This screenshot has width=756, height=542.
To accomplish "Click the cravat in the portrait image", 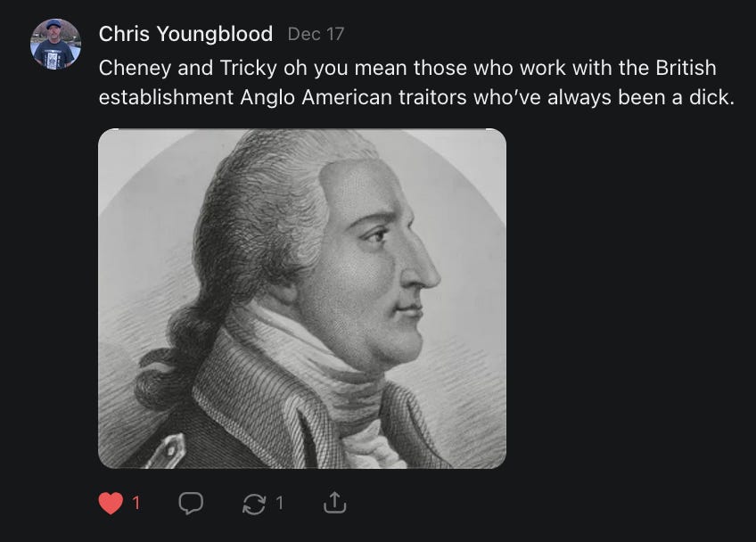I will [338, 386].
